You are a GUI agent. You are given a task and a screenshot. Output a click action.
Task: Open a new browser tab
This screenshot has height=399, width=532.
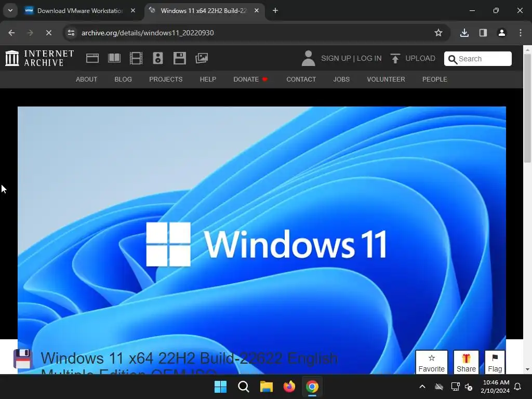(275, 10)
